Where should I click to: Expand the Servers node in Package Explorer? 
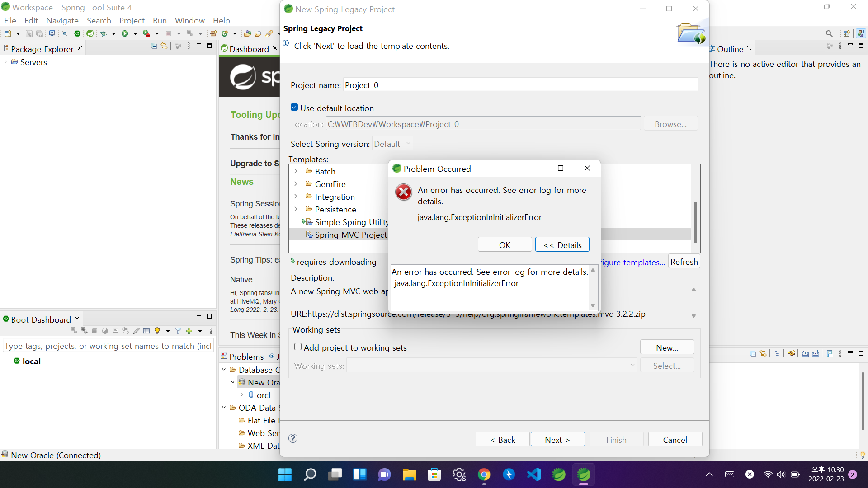(5, 62)
